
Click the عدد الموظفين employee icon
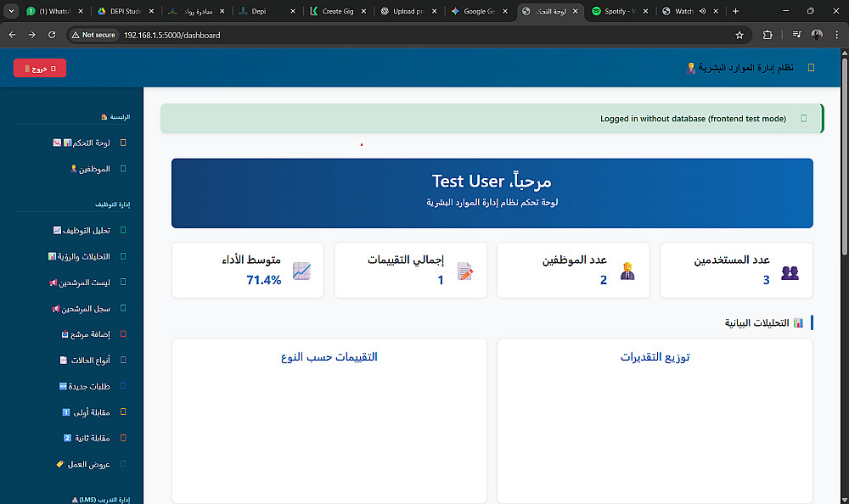coord(627,272)
